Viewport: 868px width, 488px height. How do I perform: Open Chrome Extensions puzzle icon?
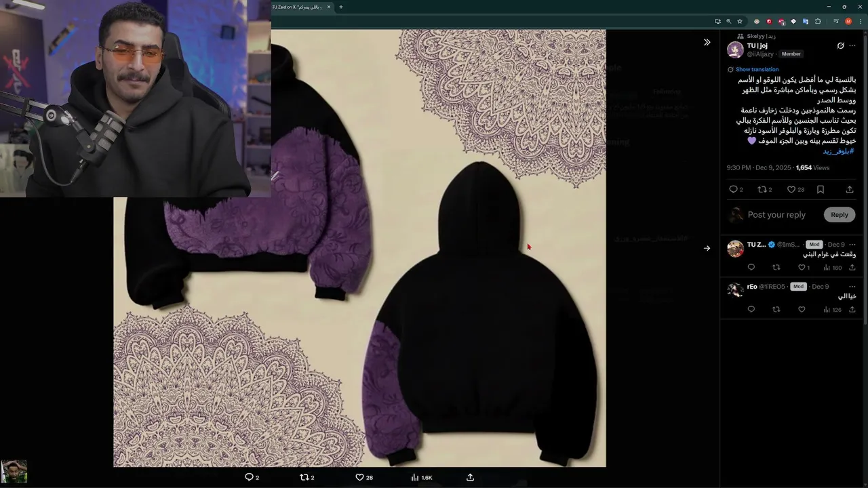click(818, 22)
